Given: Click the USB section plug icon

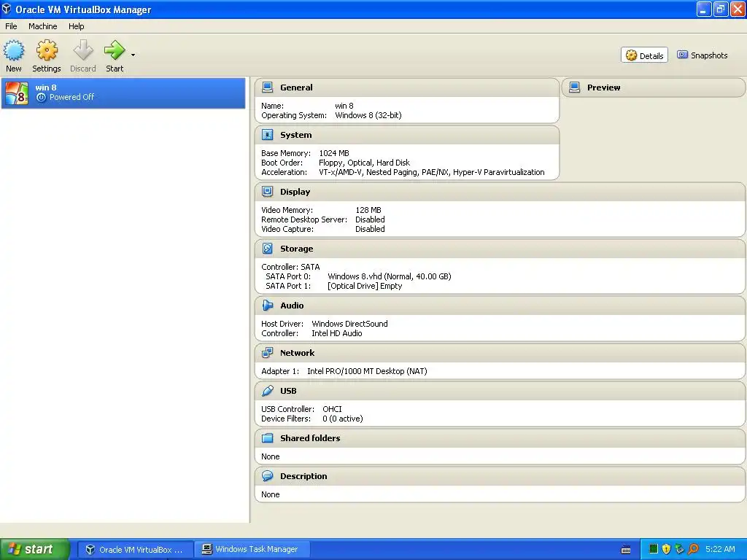Looking at the screenshot, I should click(x=267, y=391).
